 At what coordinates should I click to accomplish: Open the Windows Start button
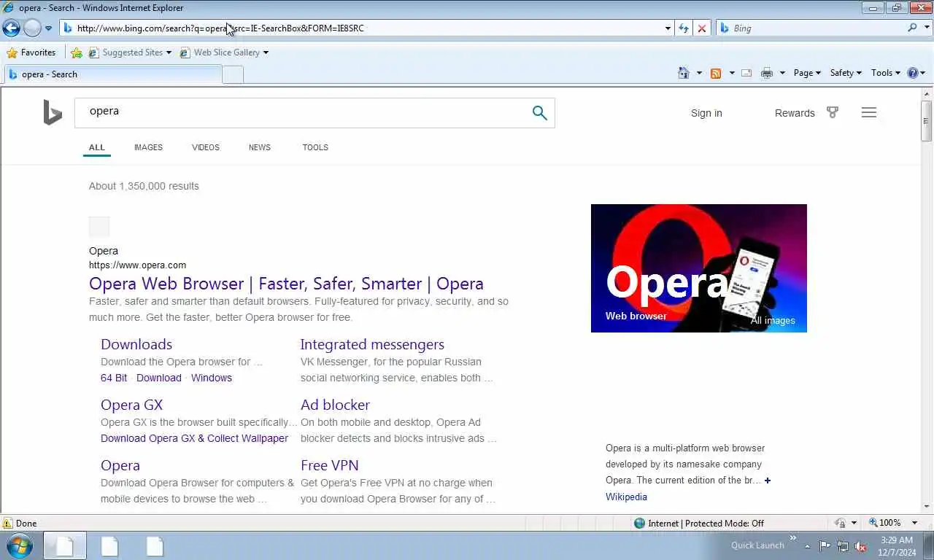coord(19,546)
